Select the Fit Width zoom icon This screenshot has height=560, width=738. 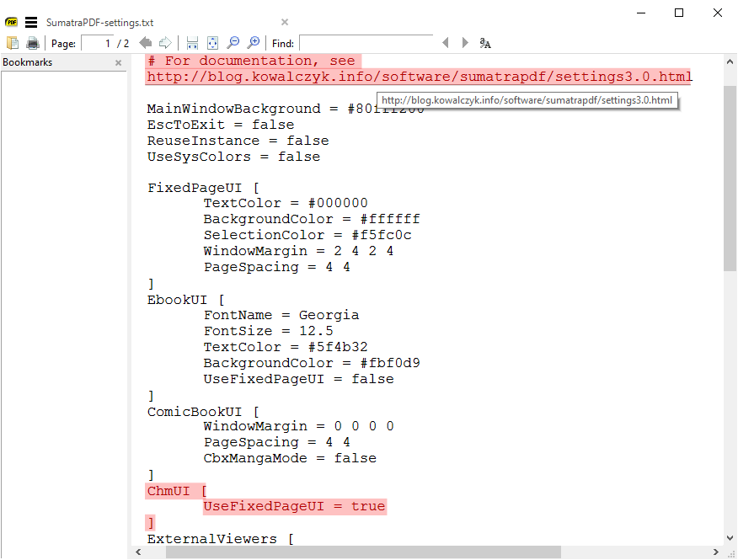[x=192, y=42]
